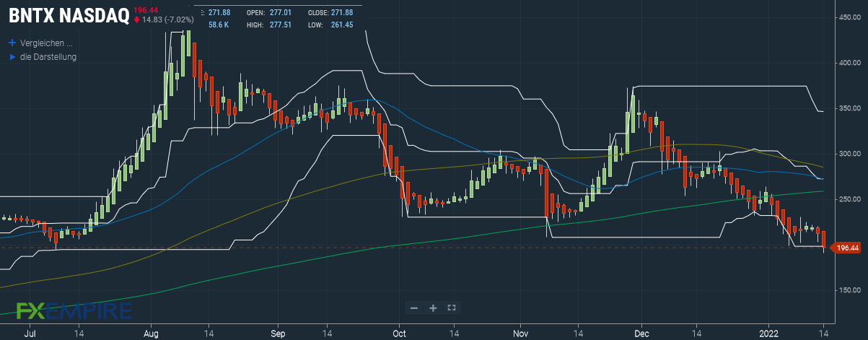The width and height of the screenshot is (868, 340).
Task: Click the CLOSE value 271.88
Action: click(341, 12)
